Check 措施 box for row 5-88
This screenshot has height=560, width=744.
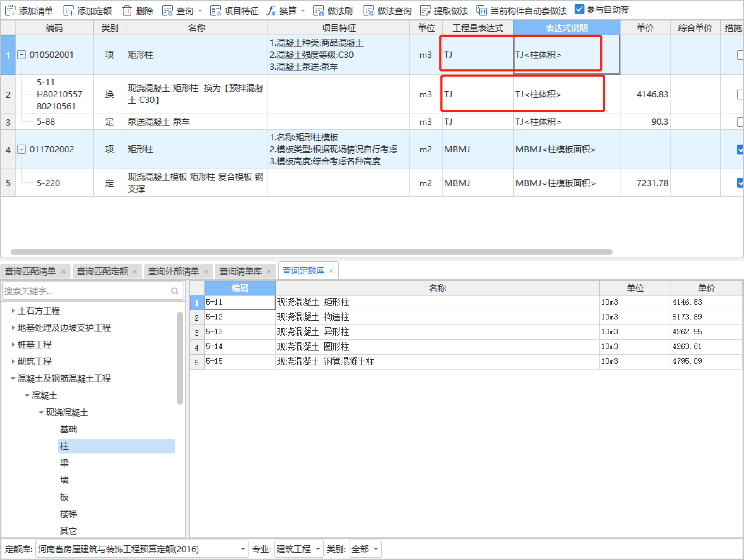click(x=740, y=122)
